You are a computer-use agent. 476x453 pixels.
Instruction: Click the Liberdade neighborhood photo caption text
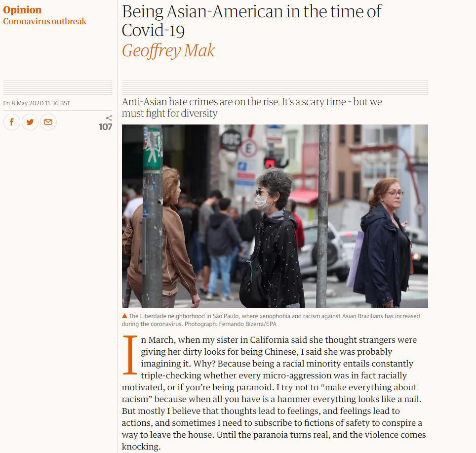point(271,320)
